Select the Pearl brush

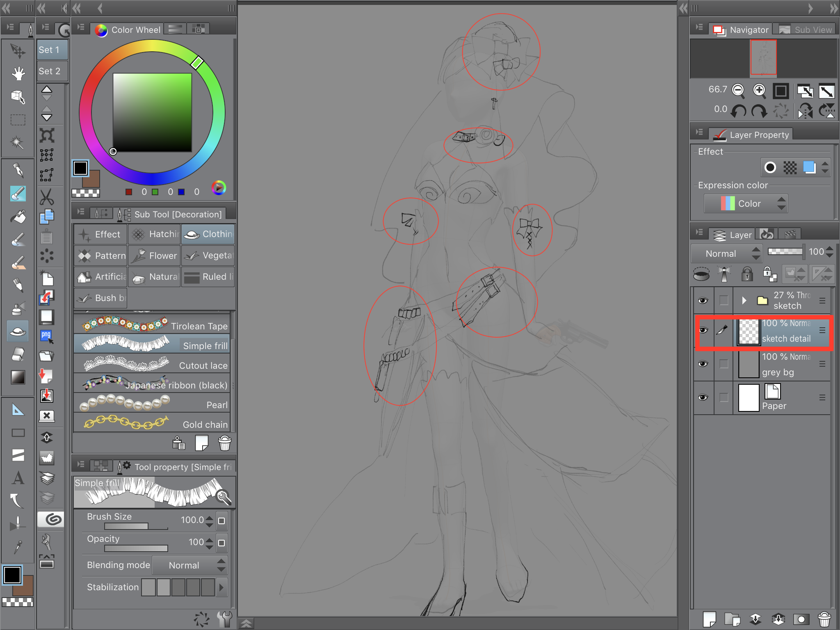pos(152,404)
